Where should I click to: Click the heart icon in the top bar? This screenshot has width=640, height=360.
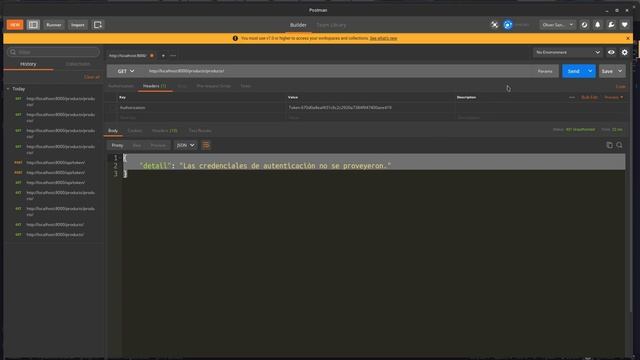pos(624,25)
